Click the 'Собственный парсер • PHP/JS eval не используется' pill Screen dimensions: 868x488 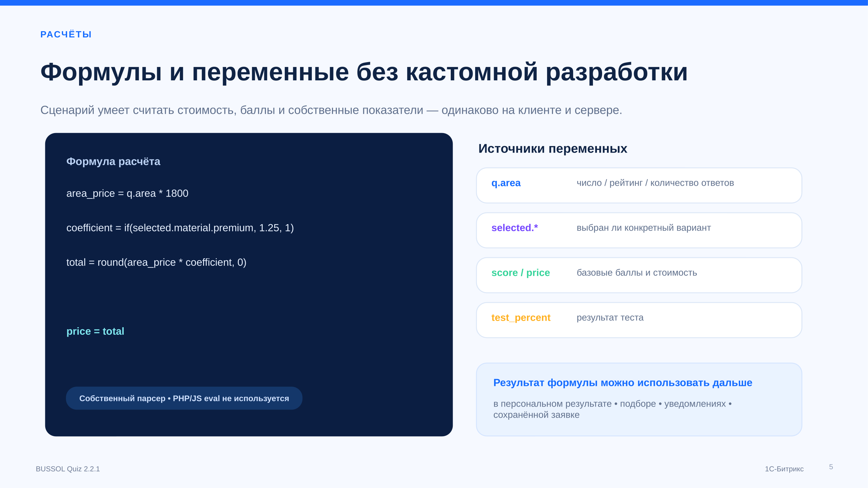pos(184,399)
